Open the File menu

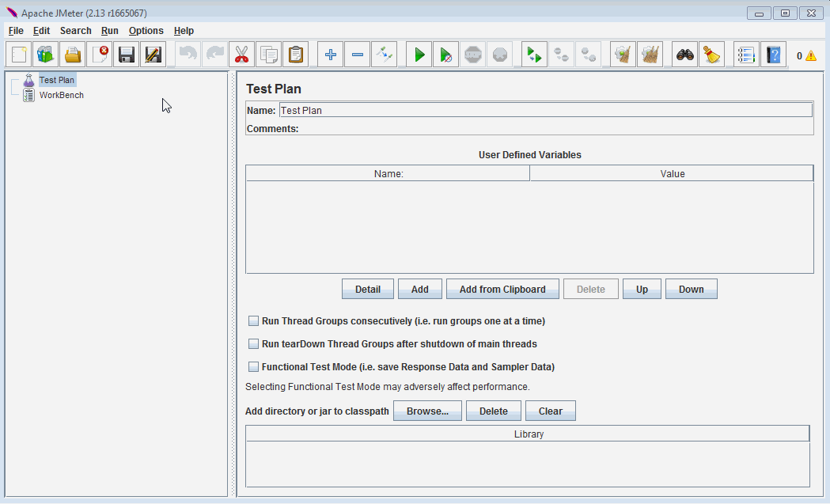(x=16, y=31)
